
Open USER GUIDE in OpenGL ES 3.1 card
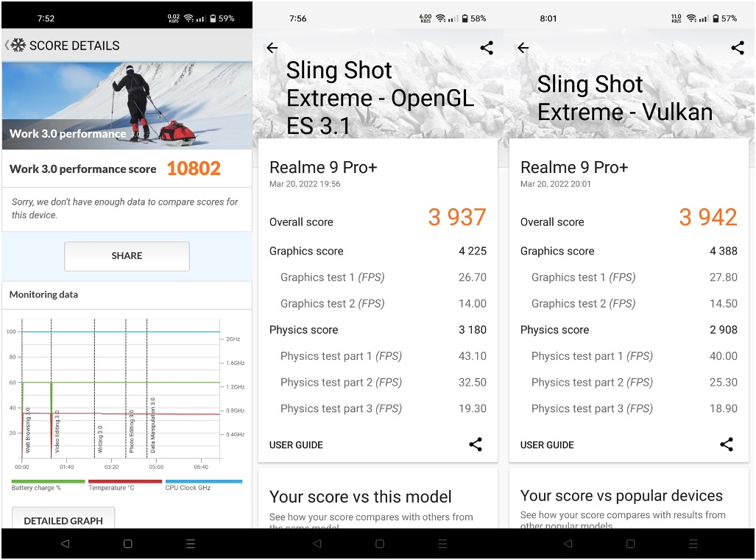[296, 444]
